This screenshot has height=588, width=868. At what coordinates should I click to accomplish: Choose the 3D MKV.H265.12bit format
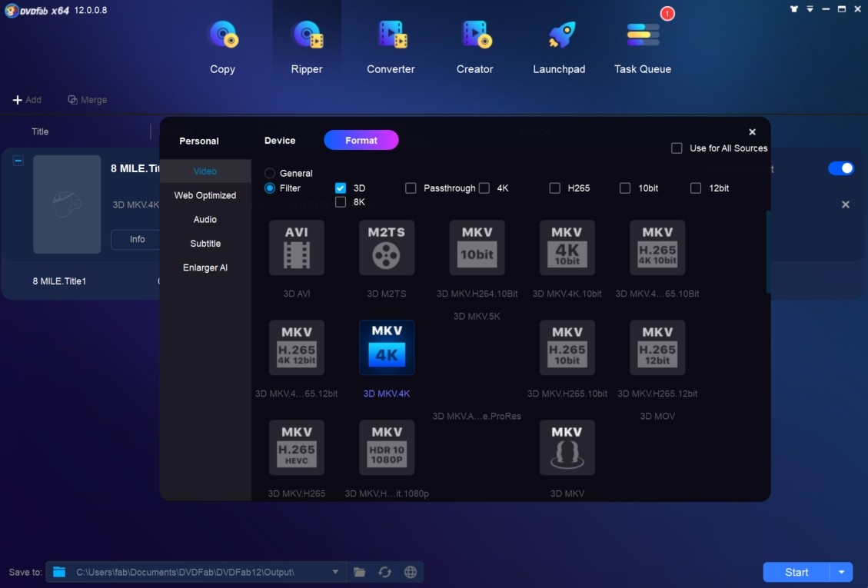(657, 347)
